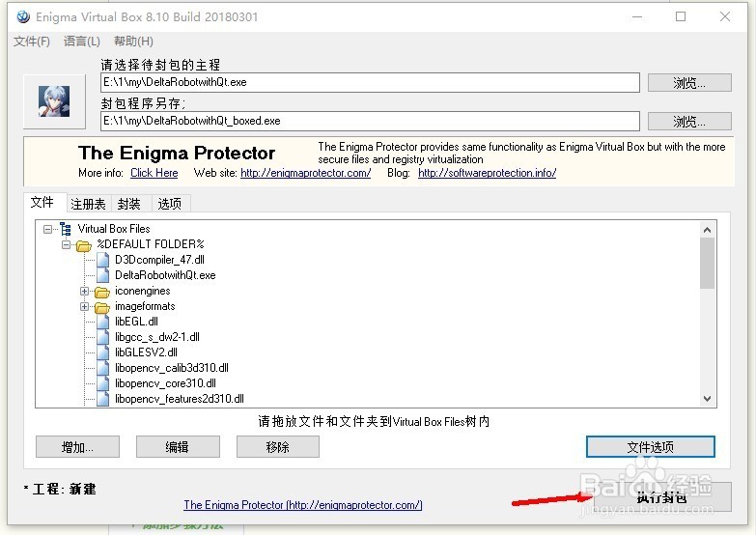Select the libopencv_core310.dll entry
The width and height of the screenshot is (756, 535).
point(165,383)
